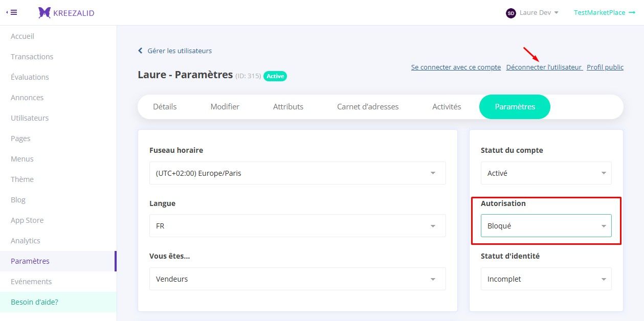This screenshot has width=644, height=321.
Task: Open the TestMarketPlace link
Action: coord(599,13)
